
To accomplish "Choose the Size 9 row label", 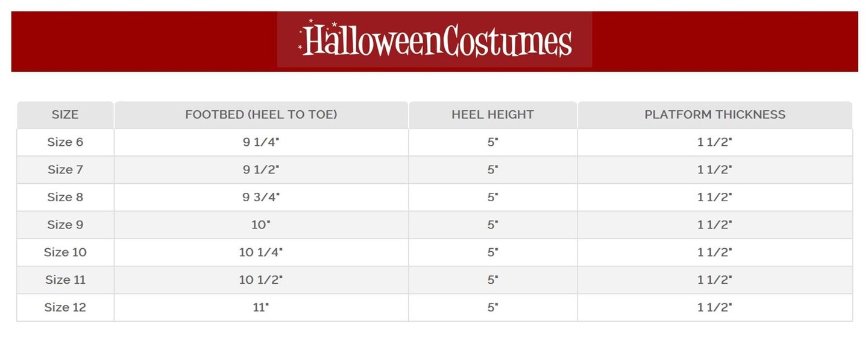I will pyautogui.click(x=65, y=225).
